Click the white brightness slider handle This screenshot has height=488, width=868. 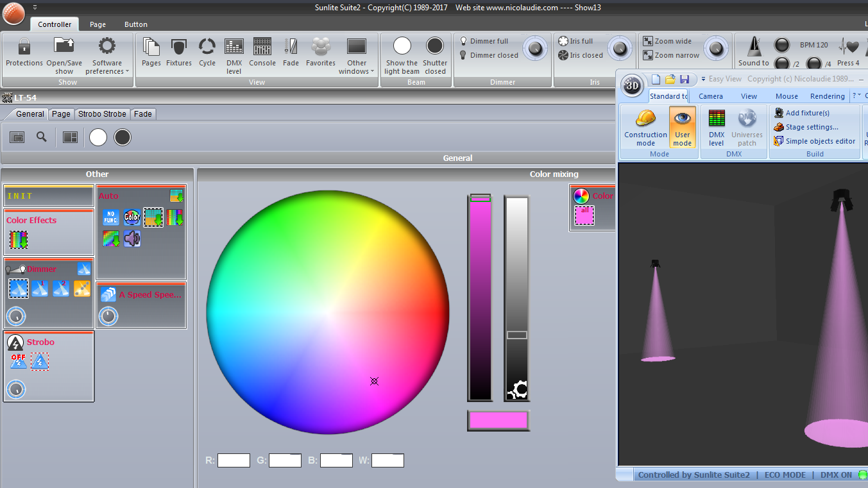[517, 335]
